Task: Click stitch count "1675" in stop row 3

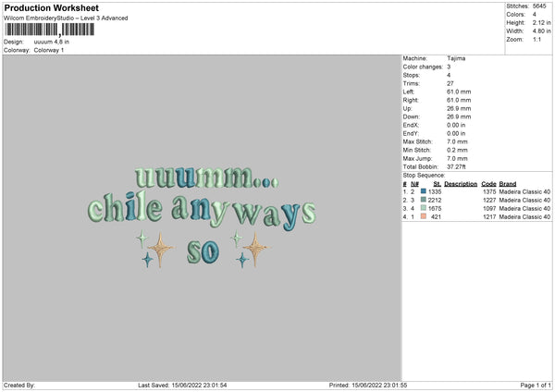Action: click(435, 208)
